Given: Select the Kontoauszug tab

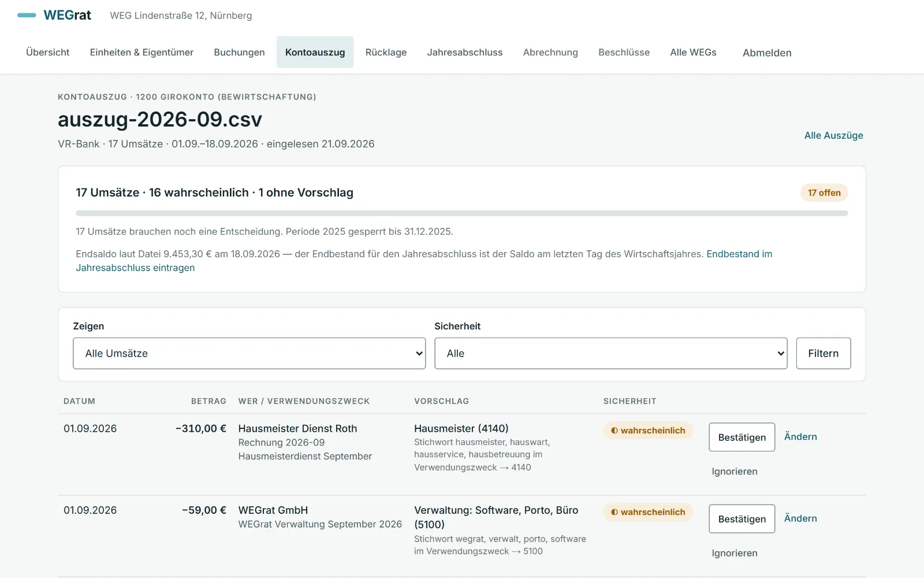Looking at the screenshot, I should [x=315, y=52].
